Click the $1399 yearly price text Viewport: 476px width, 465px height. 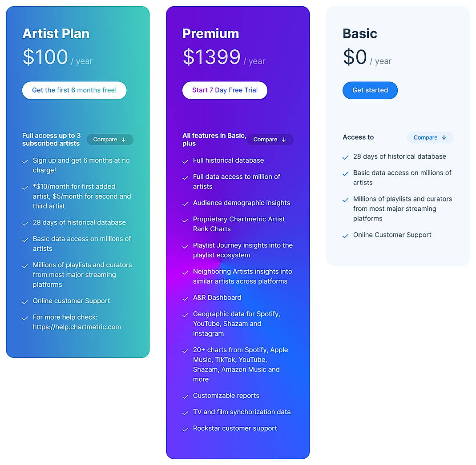[212, 57]
